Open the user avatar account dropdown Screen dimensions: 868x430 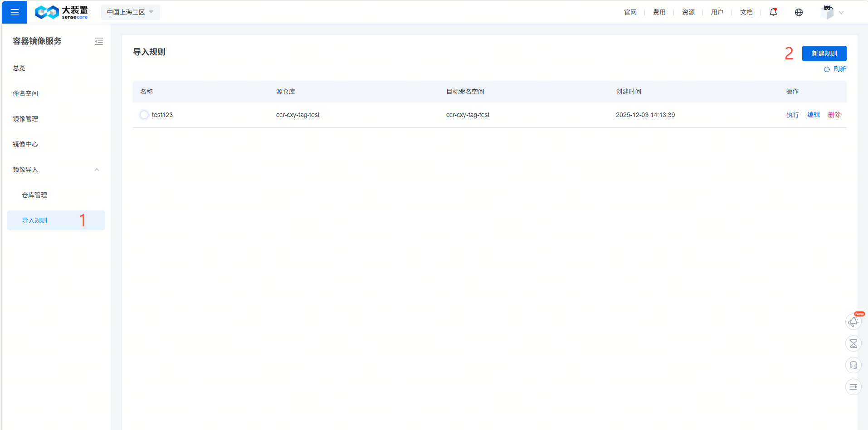click(832, 12)
